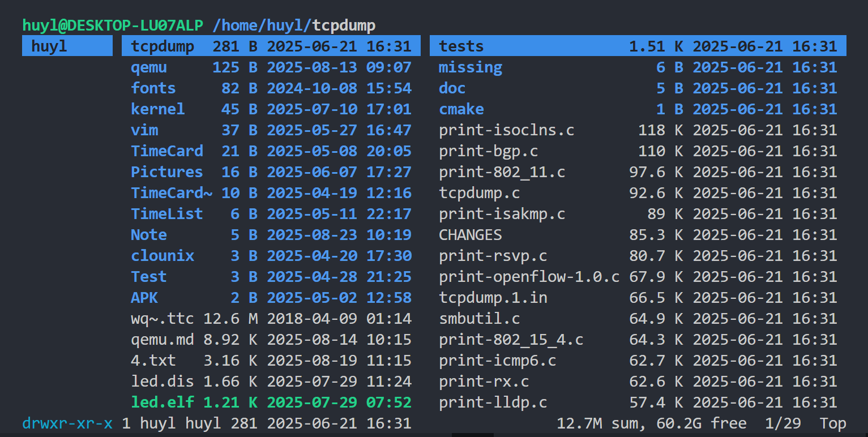This screenshot has height=437, width=868.
Task: Click the /home/huyl/tcpdump path in header
Action: [x=294, y=25]
